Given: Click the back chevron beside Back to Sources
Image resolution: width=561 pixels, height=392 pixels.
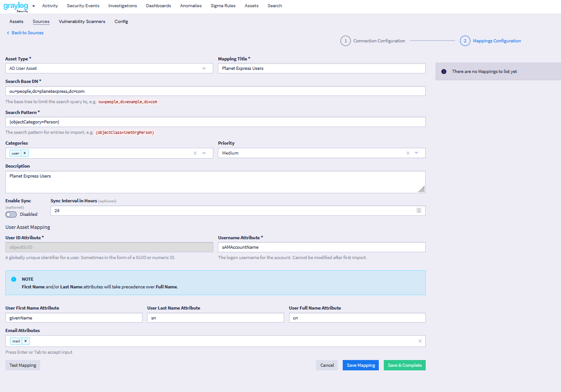Looking at the screenshot, I should pyautogui.click(x=7, y=32).
